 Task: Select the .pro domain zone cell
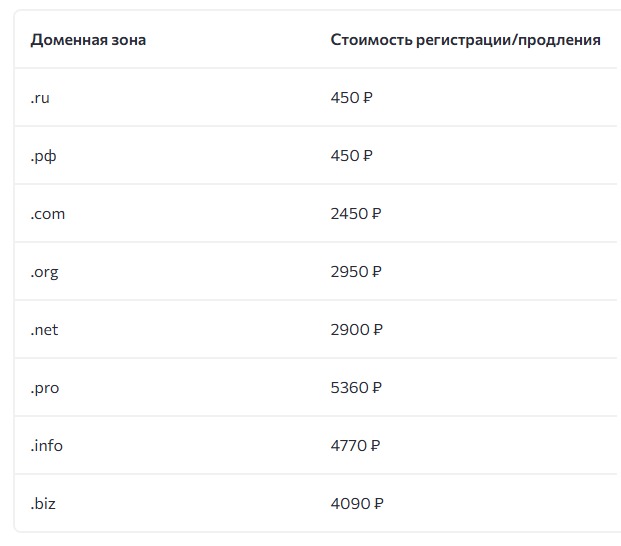[x=45, y=388]
